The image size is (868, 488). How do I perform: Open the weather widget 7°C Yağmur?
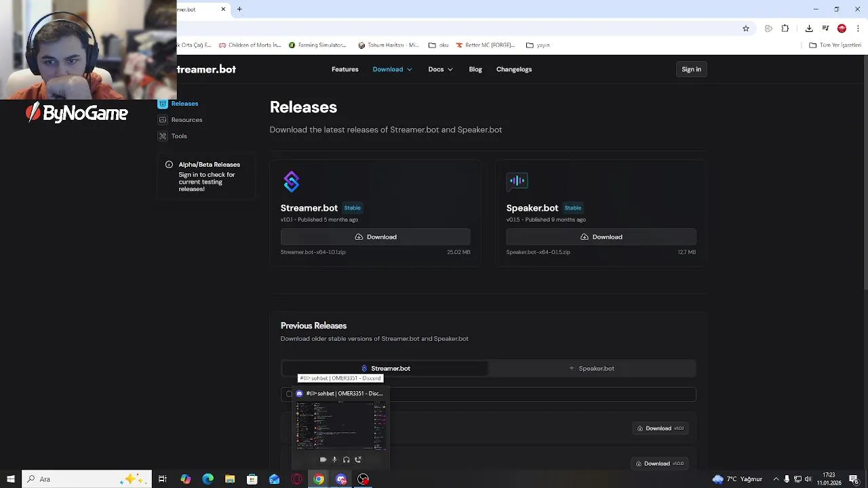738,479
